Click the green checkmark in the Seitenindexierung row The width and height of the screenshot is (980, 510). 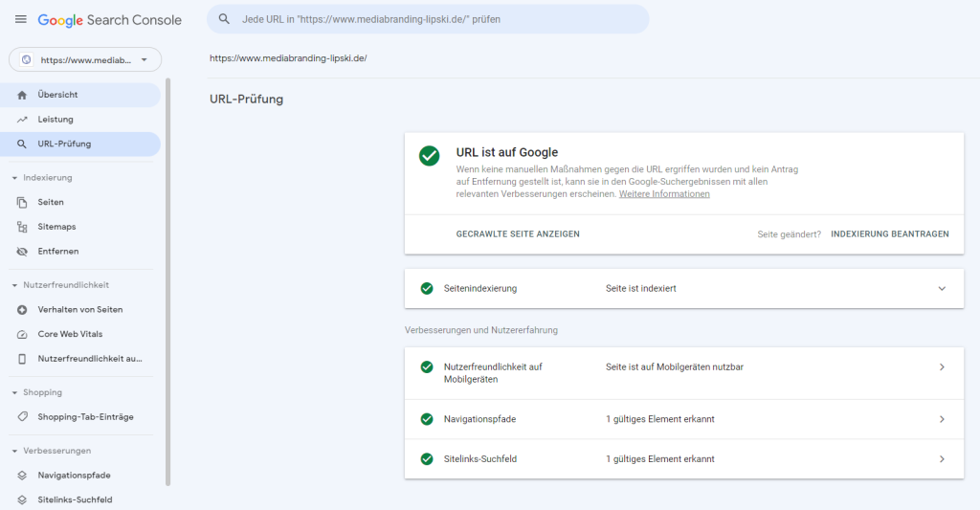(427, 288)
